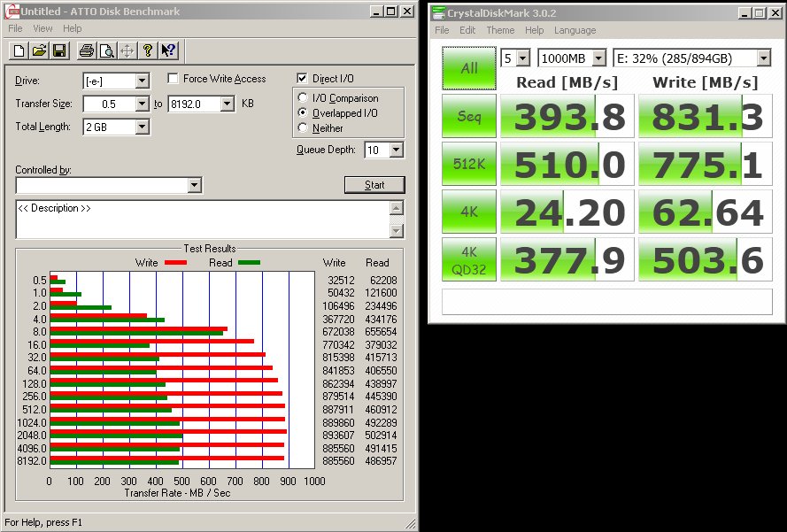Save benchmark results with the floppy disk icon
787x532 pixels.
coord(59,50)
